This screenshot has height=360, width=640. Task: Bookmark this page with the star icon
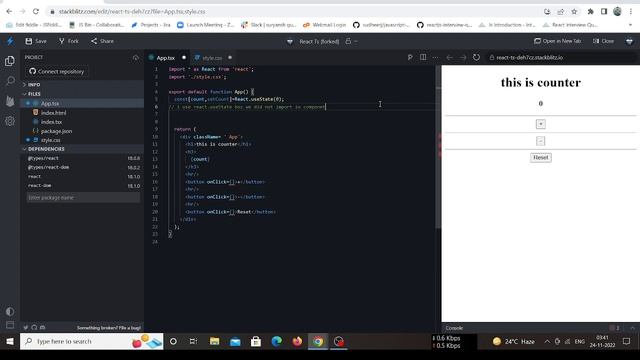click(x=574, y=11)
